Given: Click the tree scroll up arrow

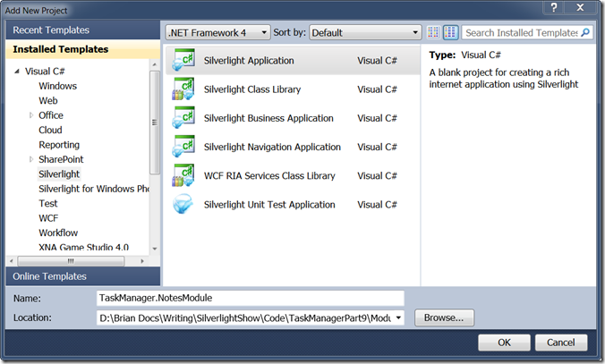Looking at the screenshot, I should 154,64.
